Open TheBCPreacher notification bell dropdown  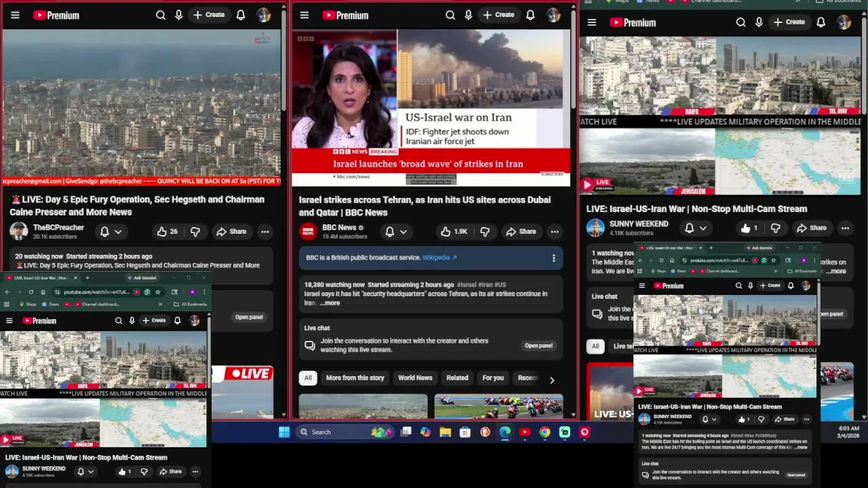(x=111, y=232)
